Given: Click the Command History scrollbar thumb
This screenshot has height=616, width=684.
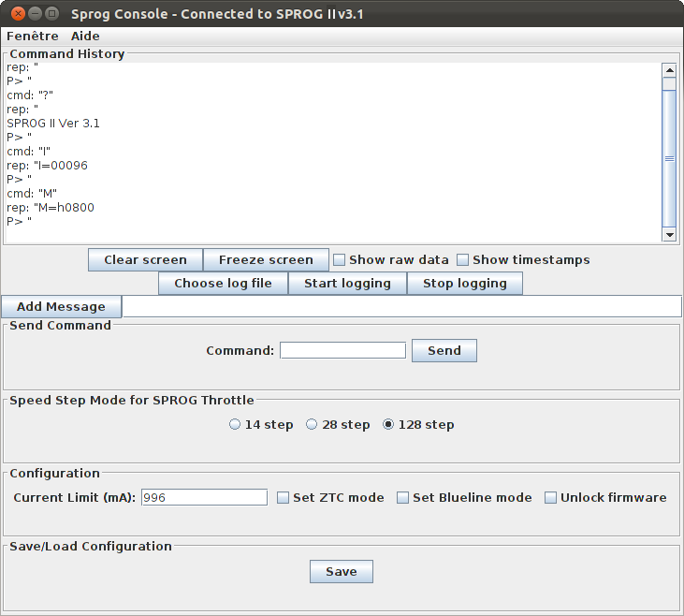Looking at the screenshot, I should (669, 159).
